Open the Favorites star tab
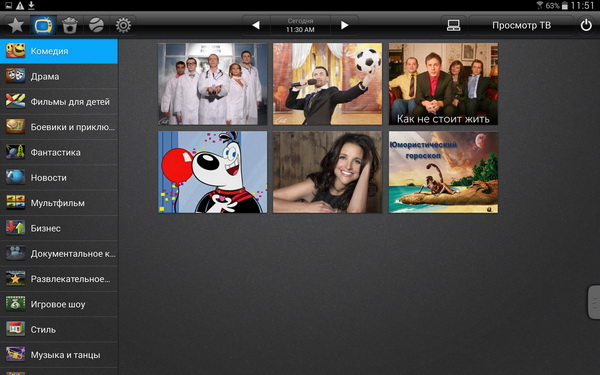This screenshot has height=375, width=600. [x=16, y=25]
